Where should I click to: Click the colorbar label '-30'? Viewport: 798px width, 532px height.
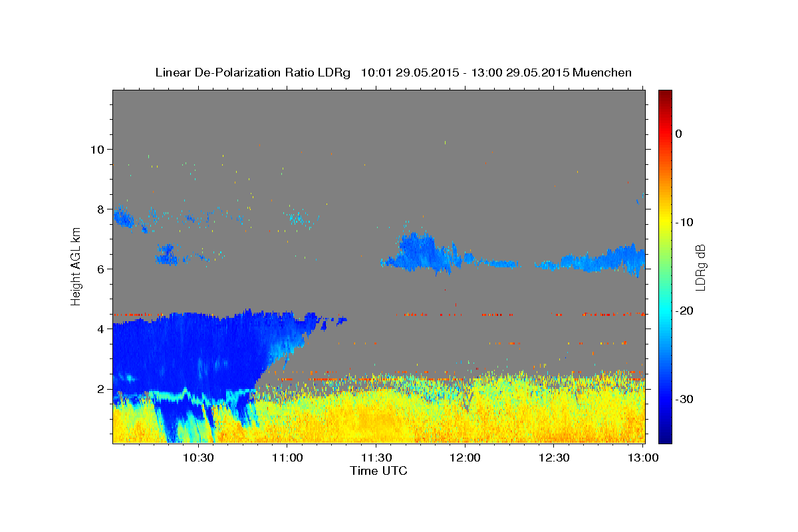[684, 399]
